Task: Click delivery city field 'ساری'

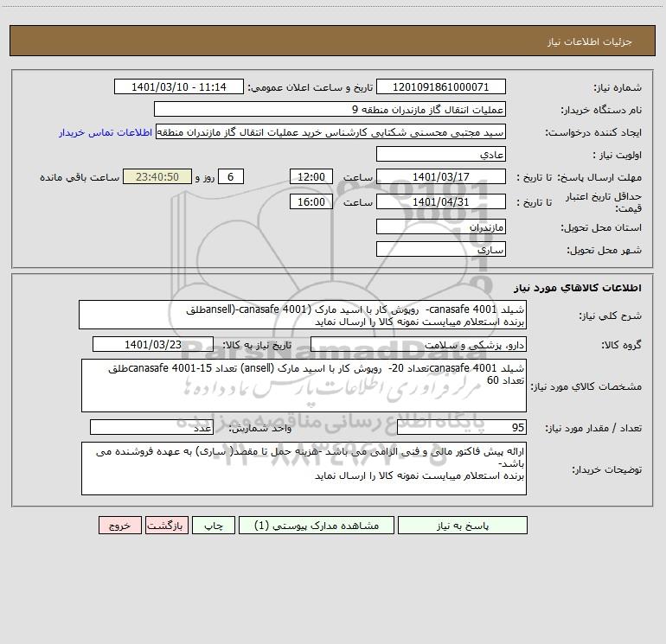Action: 441,249
